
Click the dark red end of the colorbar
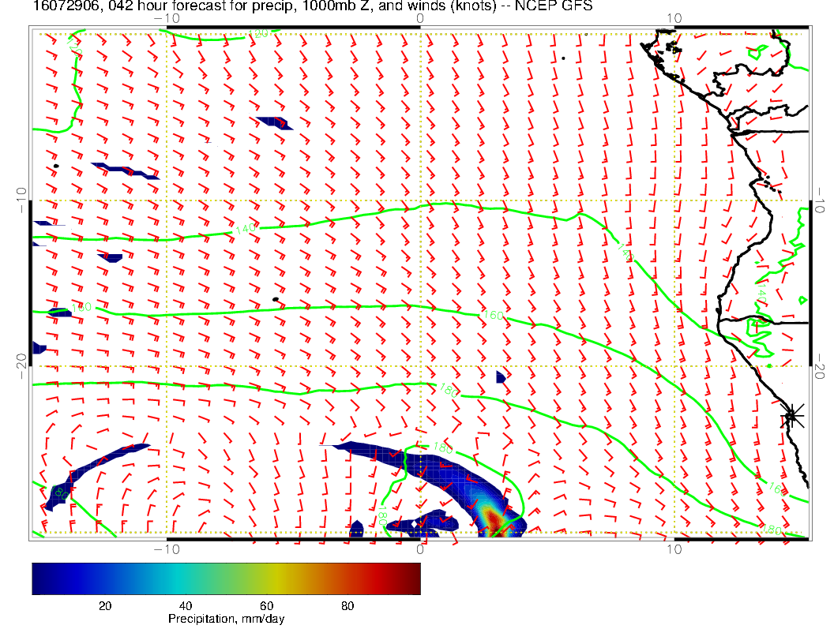pyautogui.click(x=411, y=578)
